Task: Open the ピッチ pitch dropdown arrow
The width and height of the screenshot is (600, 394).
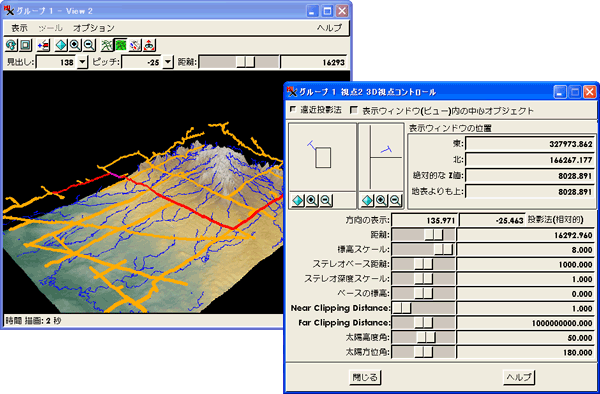Action: 168,62
